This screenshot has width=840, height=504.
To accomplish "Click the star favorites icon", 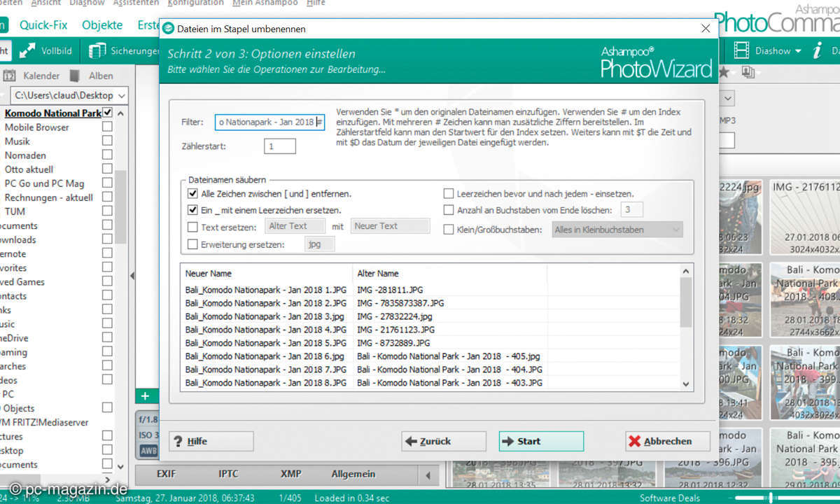I will click(x=724, y=72).
